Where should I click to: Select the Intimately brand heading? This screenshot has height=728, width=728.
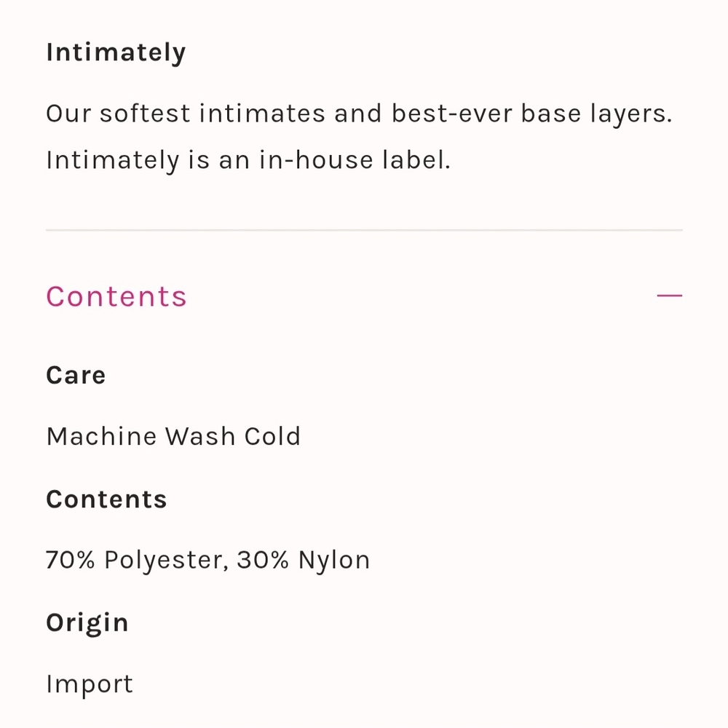click(116, 53)
